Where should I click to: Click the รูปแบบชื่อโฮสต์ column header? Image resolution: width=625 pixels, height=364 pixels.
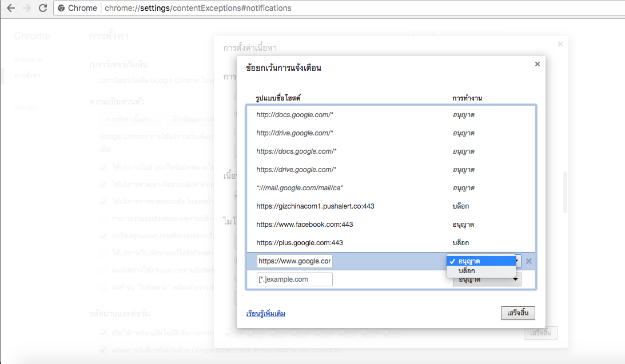(278, 98)
